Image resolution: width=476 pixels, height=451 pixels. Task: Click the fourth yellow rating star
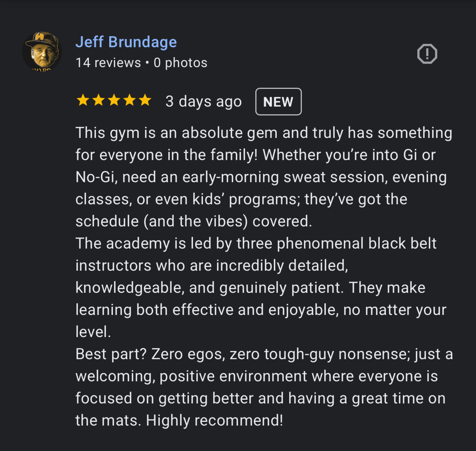130,100
